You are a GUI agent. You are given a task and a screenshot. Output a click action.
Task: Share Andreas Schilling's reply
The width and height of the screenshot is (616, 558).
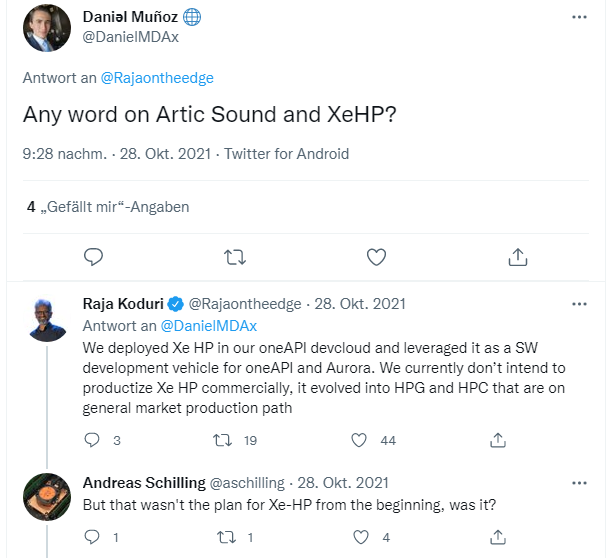[497, 537]
